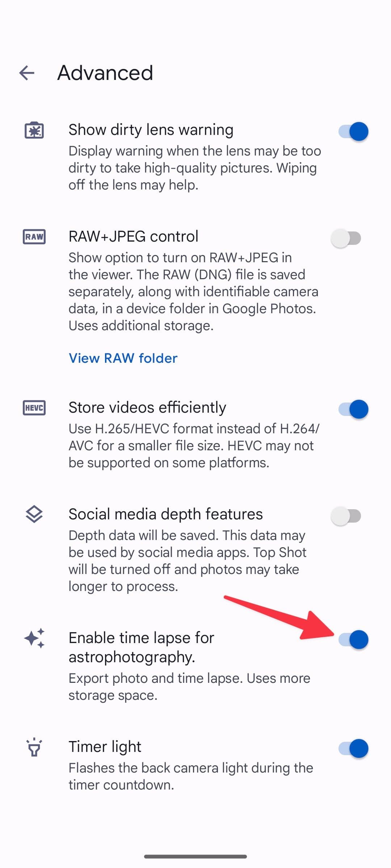
Task: Tap the RAW icon
Action: 34,237
